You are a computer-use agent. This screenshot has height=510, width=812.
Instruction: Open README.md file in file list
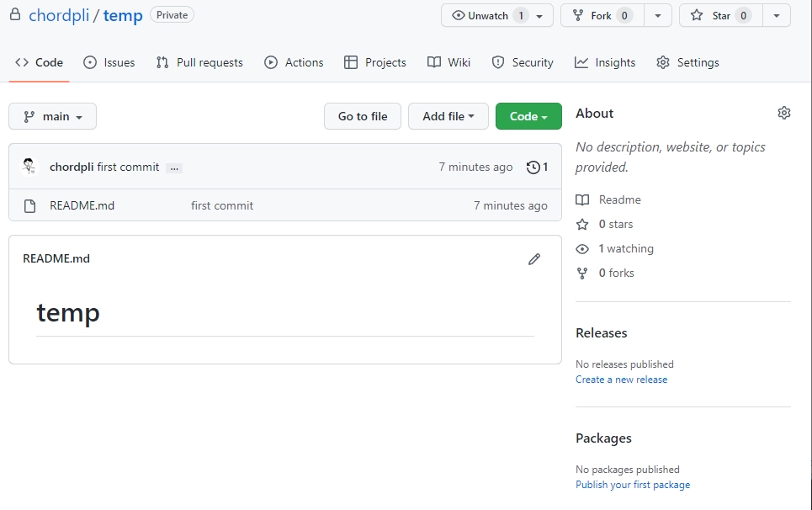click(x=82, y=205)
